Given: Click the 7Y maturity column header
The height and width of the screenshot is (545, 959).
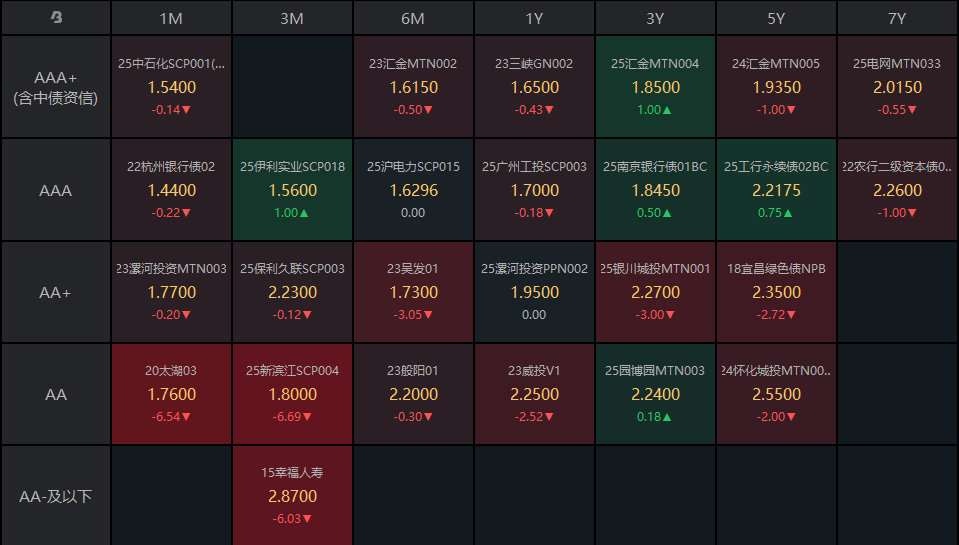Looking at the screenshot, I should coord(897,18).
